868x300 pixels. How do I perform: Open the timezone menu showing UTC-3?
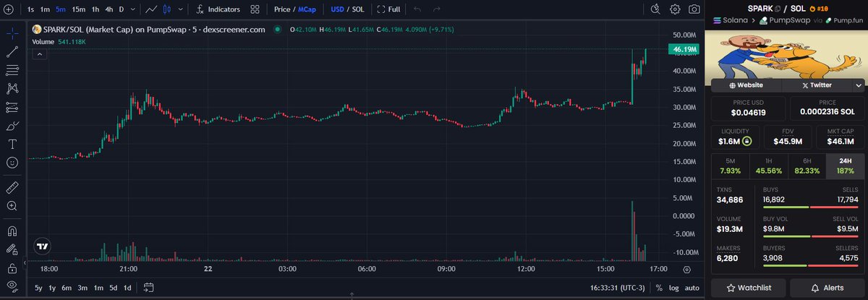pos(617,288)
